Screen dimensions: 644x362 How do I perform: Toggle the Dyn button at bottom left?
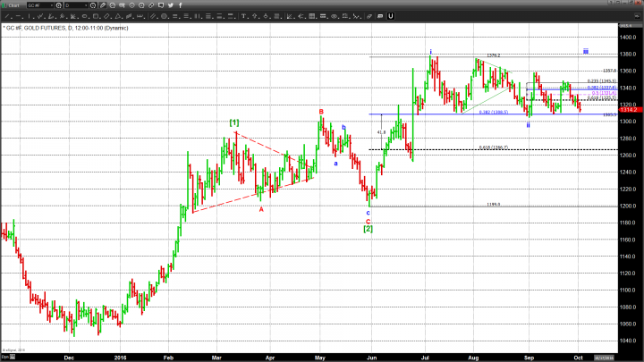7,356
